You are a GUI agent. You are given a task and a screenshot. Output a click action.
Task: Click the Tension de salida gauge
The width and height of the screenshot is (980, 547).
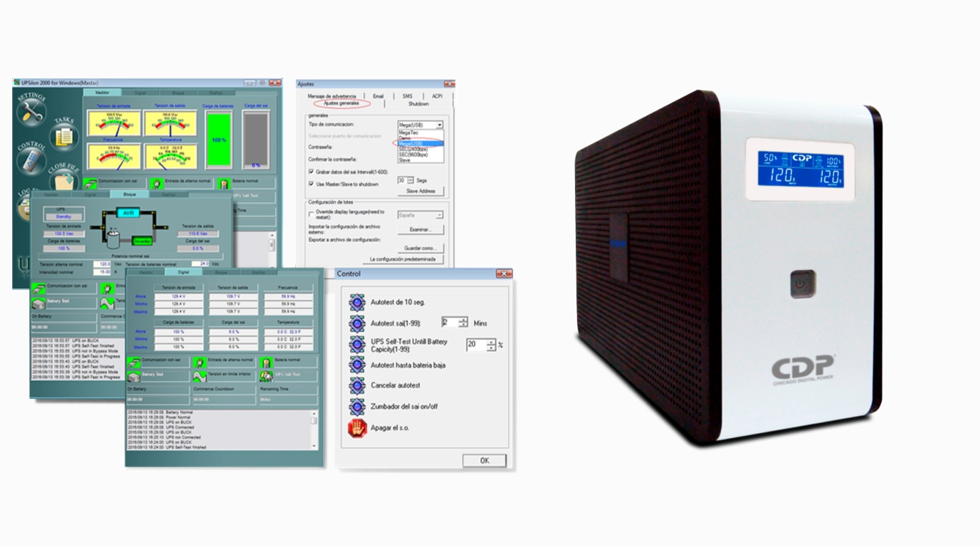tap(170, 124)
